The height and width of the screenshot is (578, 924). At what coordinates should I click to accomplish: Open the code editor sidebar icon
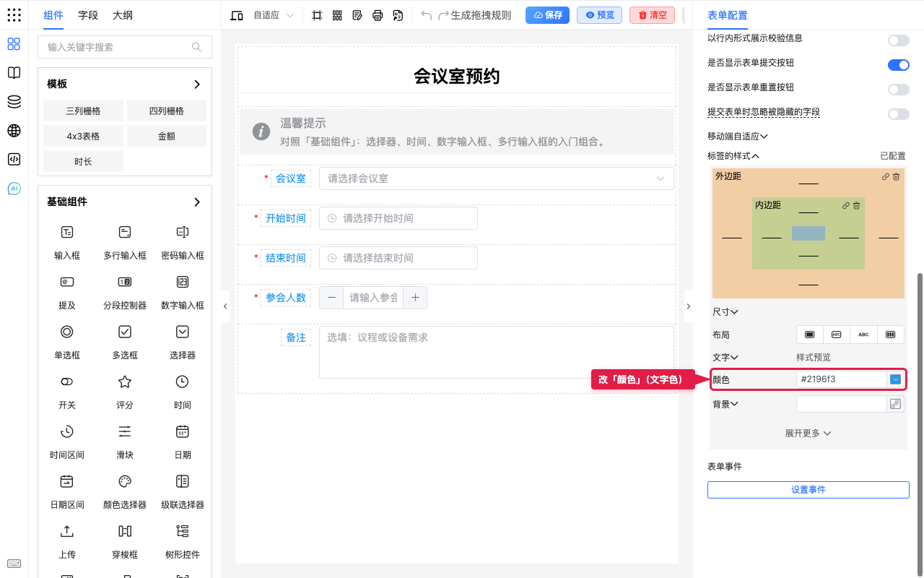tap(14, 160)
